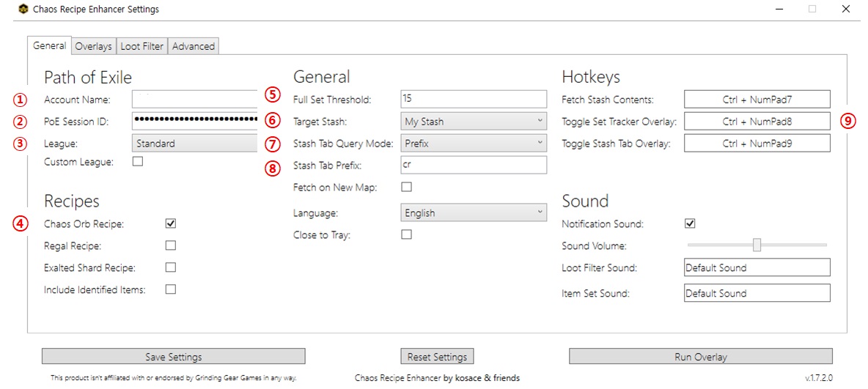This screenshot has height=389, width=868.
Task: Check Include Identified Items
Action: point(171,289)
